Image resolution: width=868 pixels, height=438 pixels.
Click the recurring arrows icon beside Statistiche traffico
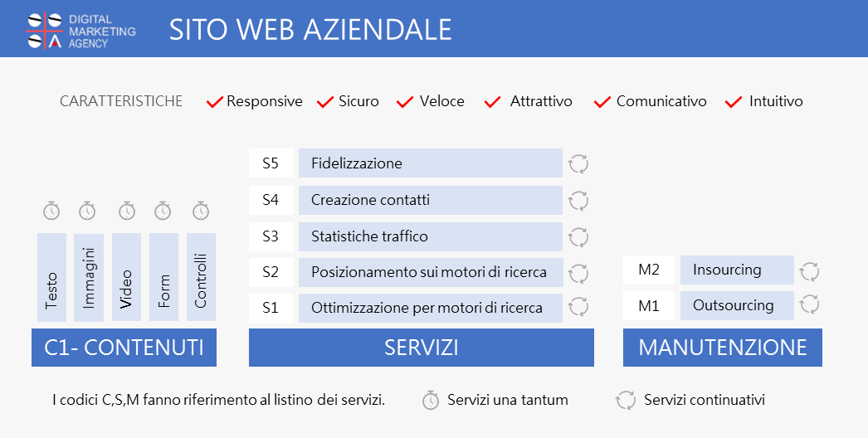(x=578, y=237)
